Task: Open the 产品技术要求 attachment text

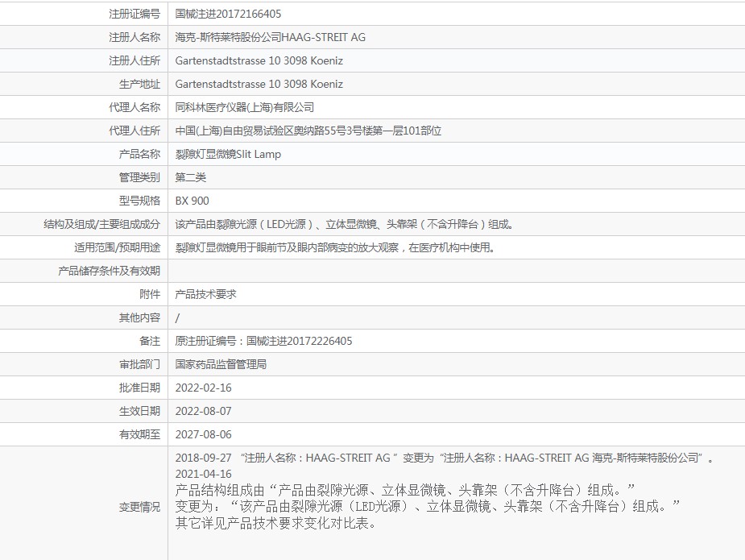Action: 205,294
